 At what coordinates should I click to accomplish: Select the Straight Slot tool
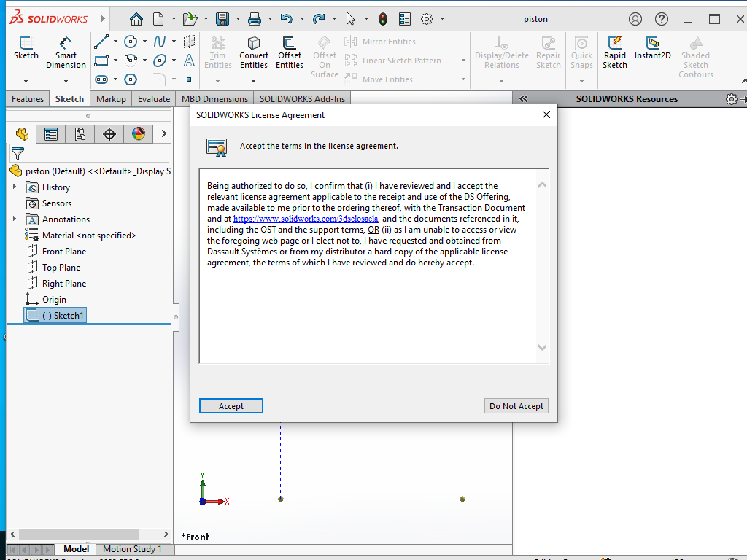(101, 79)
